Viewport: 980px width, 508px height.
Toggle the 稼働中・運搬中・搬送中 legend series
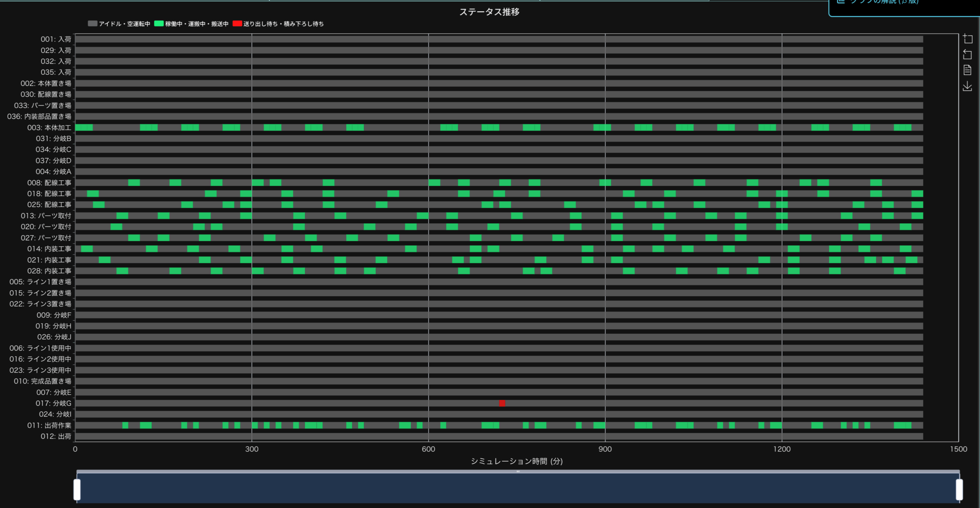point(196,24)
